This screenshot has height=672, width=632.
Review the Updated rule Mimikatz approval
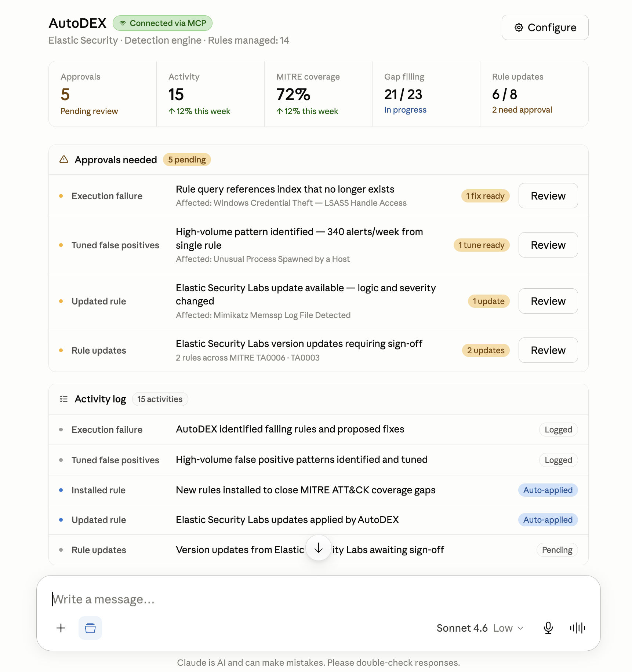click(548, 301)
